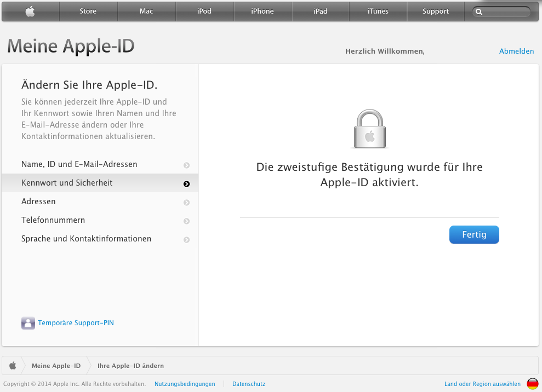542x392 pixels.
Task: Select Name, ID und E-Mail-Adressen in sidebar
Action: click(100, 164)
